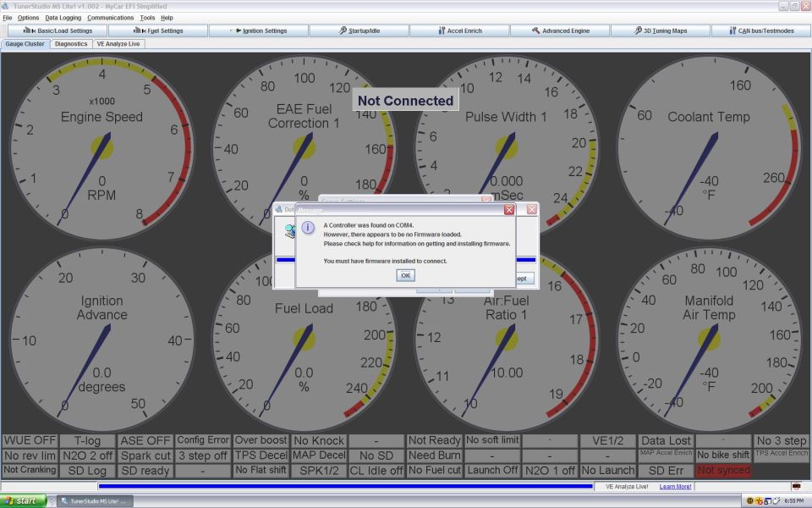
Task: Open Advanced Engine toolbar button
Action: [560, 30]
